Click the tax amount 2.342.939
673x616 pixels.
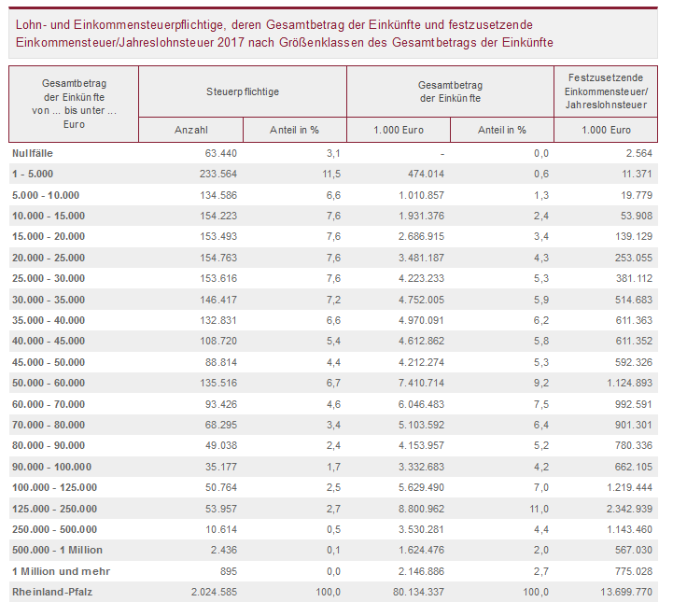pyautogui.click(x=626, y=509)
